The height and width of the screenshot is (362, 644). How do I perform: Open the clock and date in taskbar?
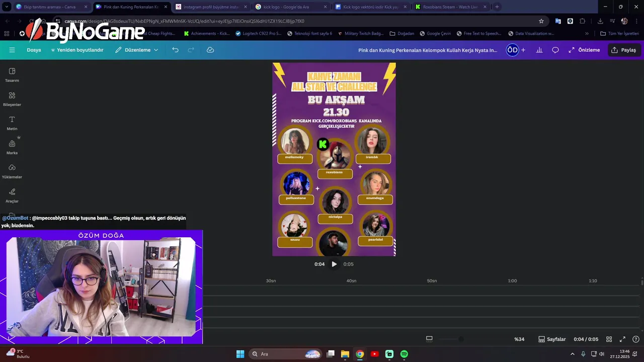[x=620, y=354]
